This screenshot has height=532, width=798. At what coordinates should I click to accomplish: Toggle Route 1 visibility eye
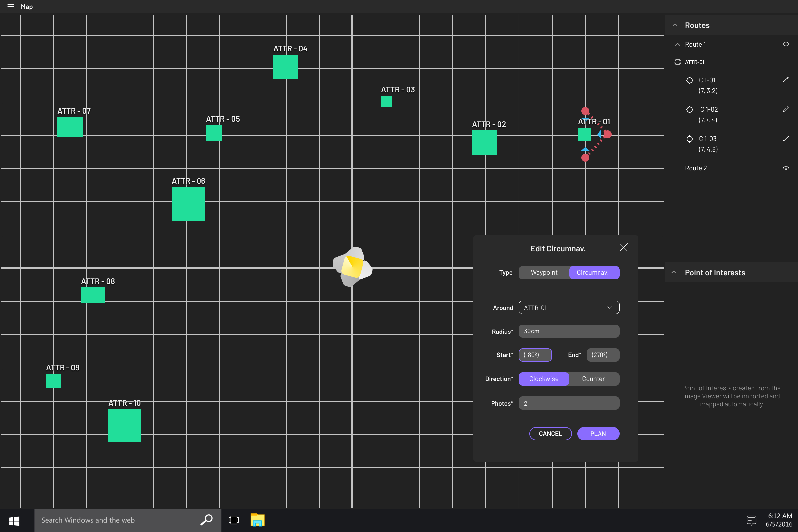pos(785,44)
